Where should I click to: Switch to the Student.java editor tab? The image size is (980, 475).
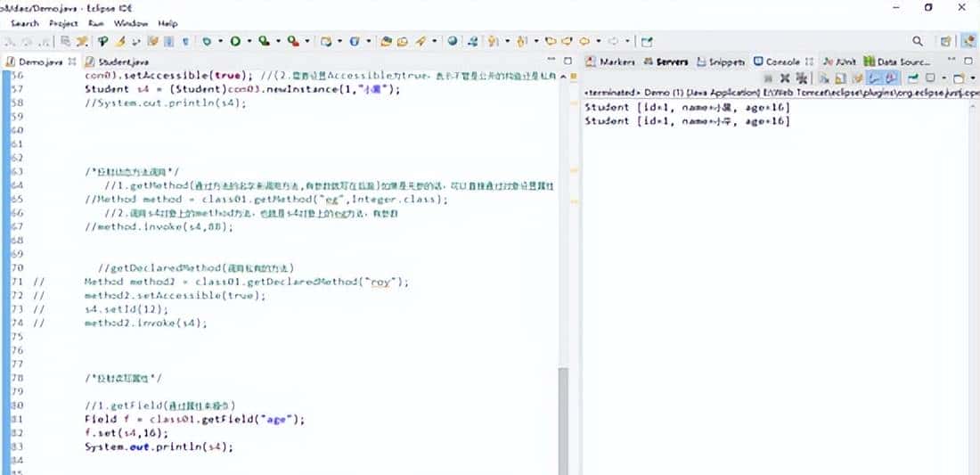117,61
